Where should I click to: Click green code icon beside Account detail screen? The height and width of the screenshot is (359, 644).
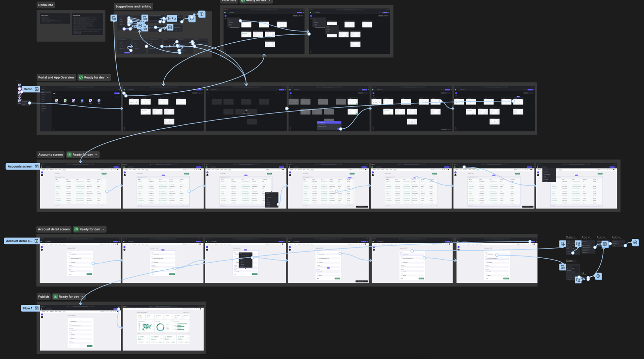[76, 229]
